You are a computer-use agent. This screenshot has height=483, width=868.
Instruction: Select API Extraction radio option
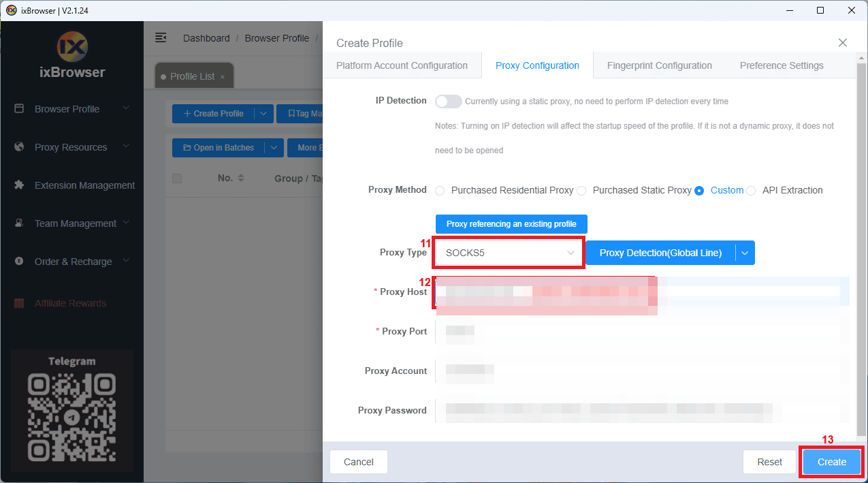tap(751, 191)
